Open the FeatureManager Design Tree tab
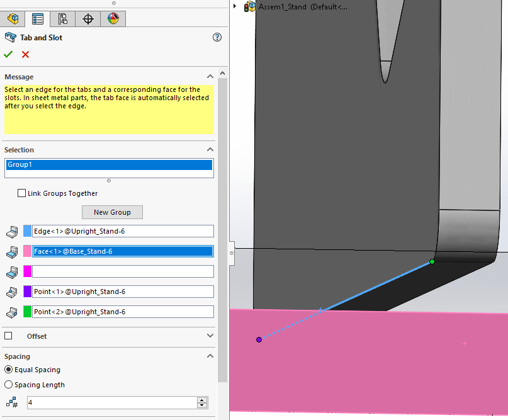The height and width of the screenshot is (420, 508). [x=13, y=19]
